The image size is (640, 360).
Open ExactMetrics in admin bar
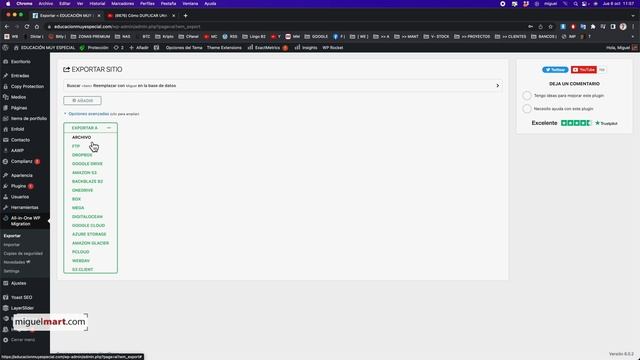(x=267, y=48)
